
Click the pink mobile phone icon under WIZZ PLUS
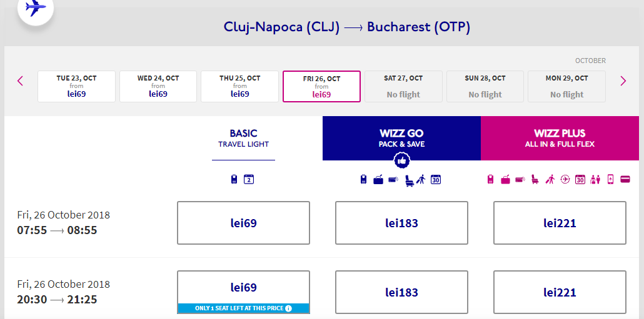pyautogui.click(x=610, y=179)
